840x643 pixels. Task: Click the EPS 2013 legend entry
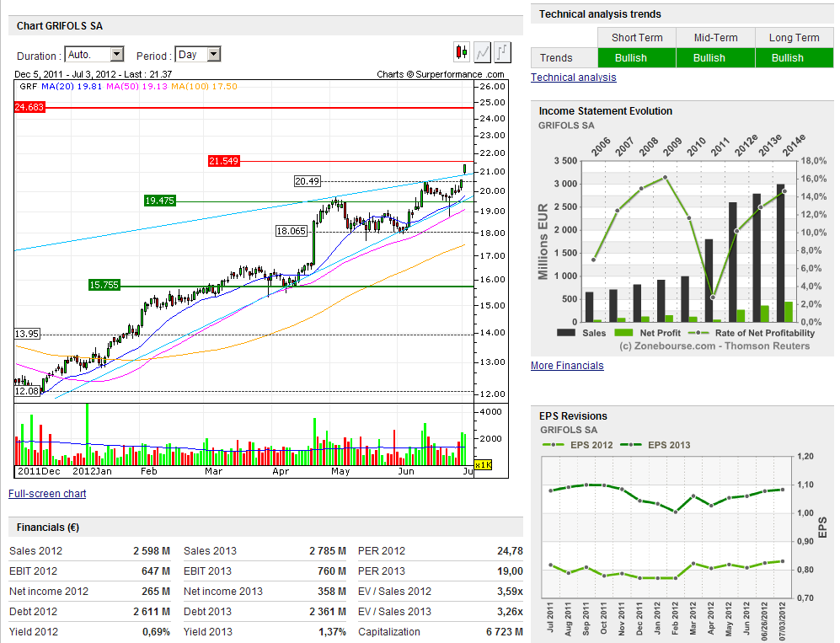[x=655, y=445]
